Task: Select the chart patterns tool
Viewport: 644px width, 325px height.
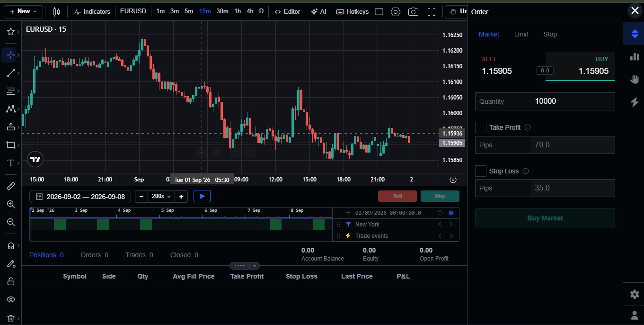Action: 10,108
